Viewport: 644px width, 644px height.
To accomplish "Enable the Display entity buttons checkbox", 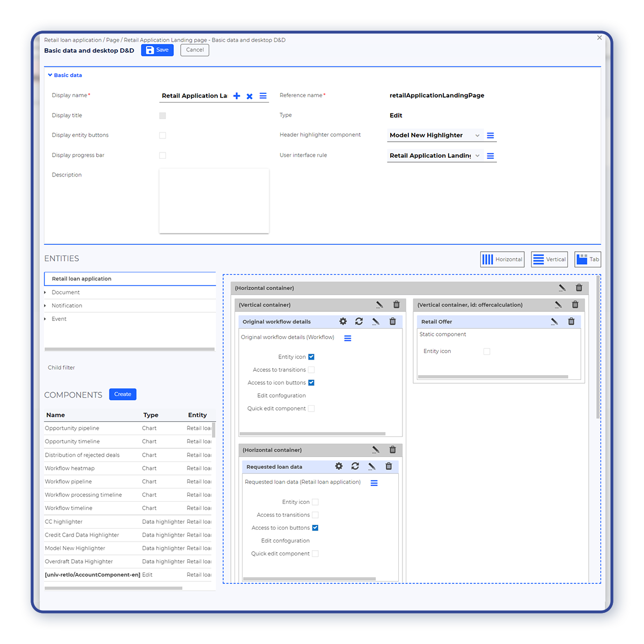I will pyautogui.click(x=163, y=135).
